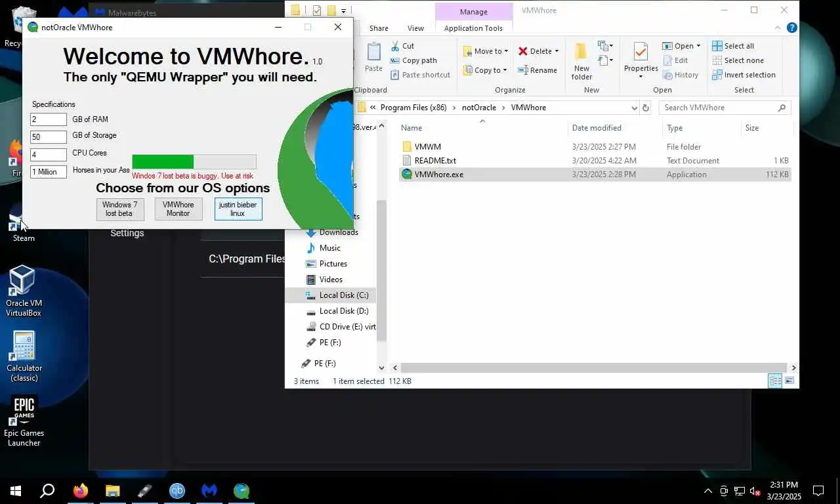Click VMWhore app icon on taskbar
The image size is (840, 504).
pos(241,491)
